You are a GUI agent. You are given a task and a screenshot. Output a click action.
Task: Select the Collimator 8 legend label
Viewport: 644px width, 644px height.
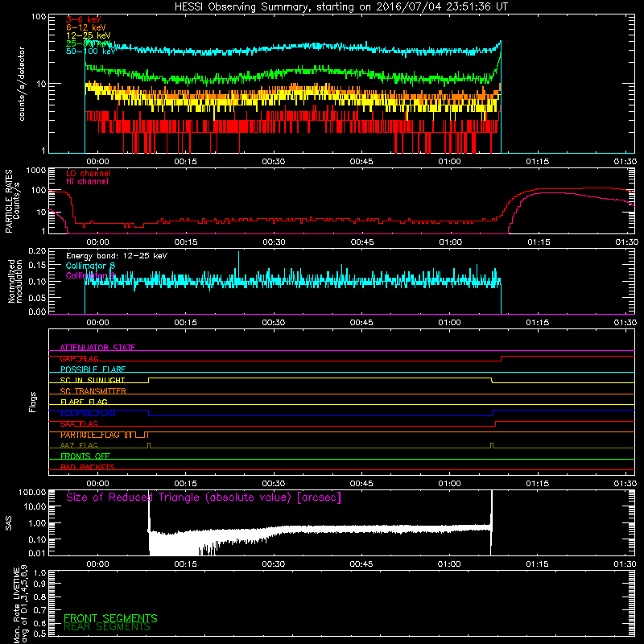click(x=90, y=266)
